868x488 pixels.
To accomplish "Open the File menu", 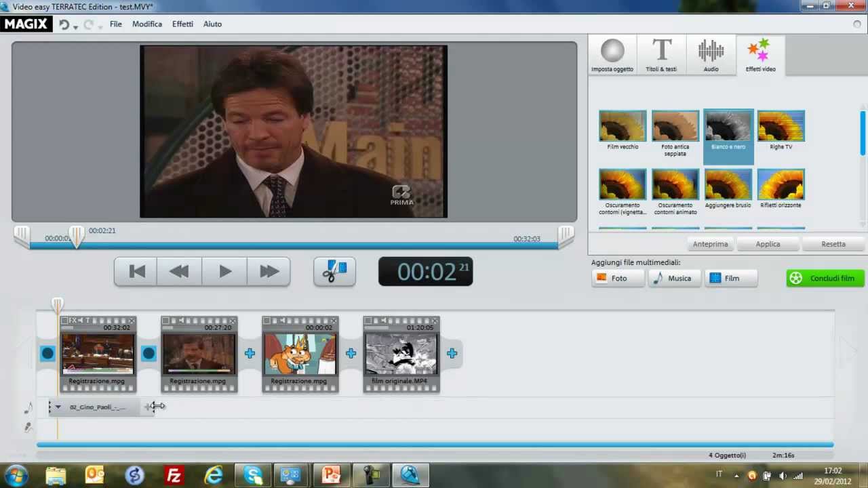I will 116,24.
